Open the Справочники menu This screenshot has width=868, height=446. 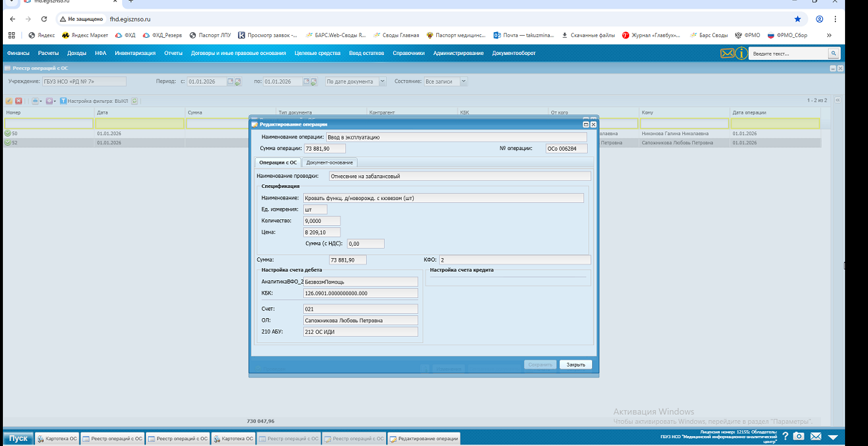tap(409, 53)
